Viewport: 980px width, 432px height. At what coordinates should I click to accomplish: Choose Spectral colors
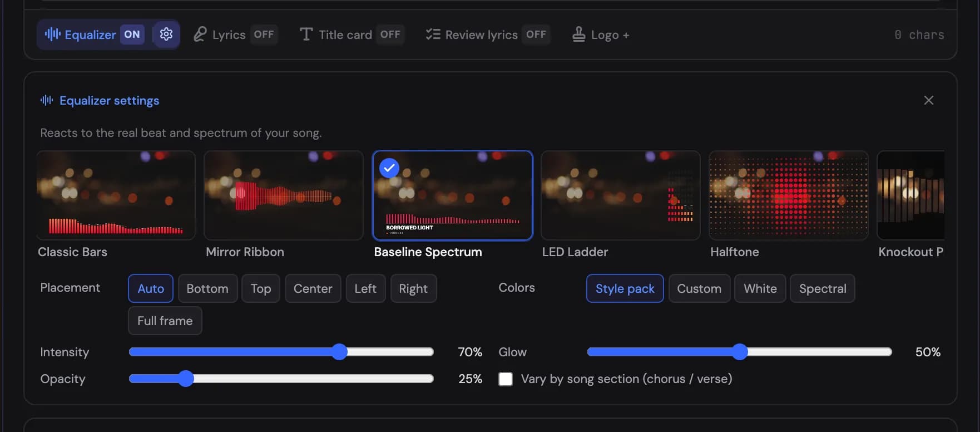[x=823, y=288]
